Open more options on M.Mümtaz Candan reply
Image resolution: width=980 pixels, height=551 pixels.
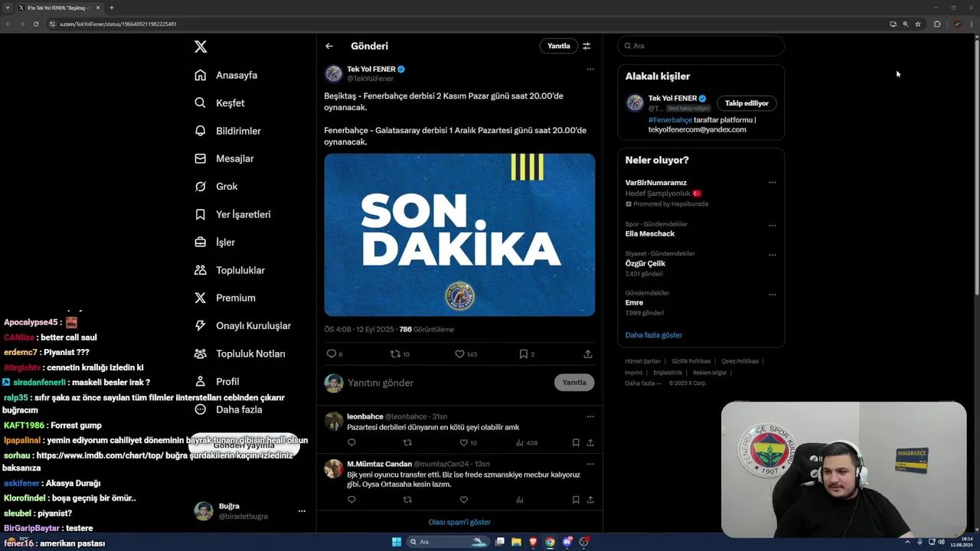point(590,464)
